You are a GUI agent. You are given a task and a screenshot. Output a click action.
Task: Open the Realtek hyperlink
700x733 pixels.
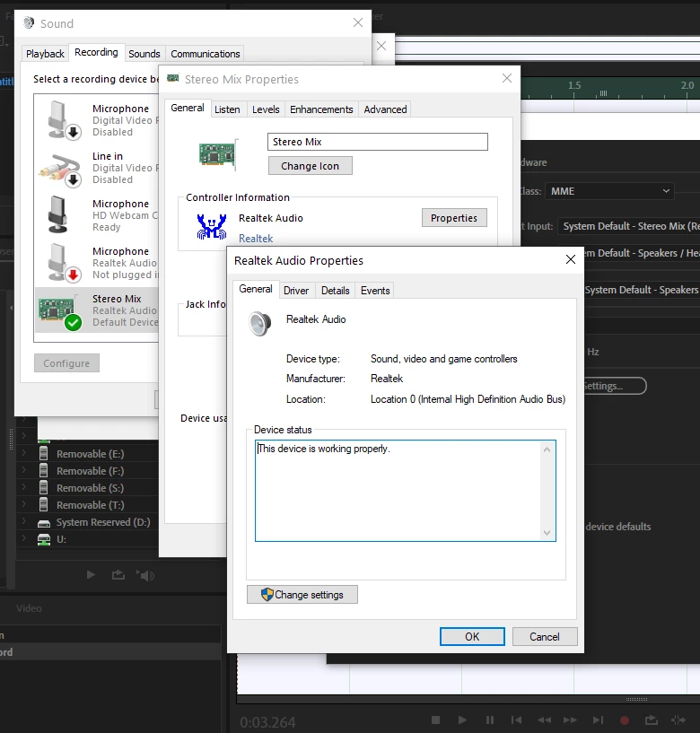[x=256, y=239]
